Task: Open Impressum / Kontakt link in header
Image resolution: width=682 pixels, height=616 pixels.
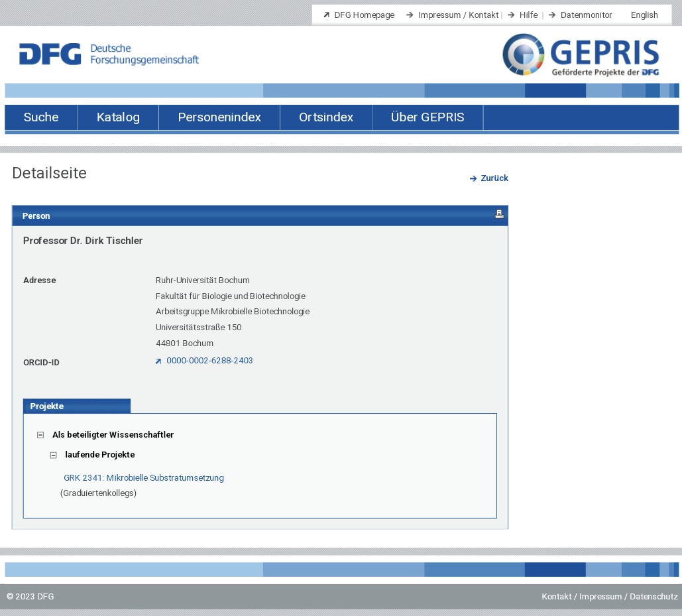Action: 458,15
